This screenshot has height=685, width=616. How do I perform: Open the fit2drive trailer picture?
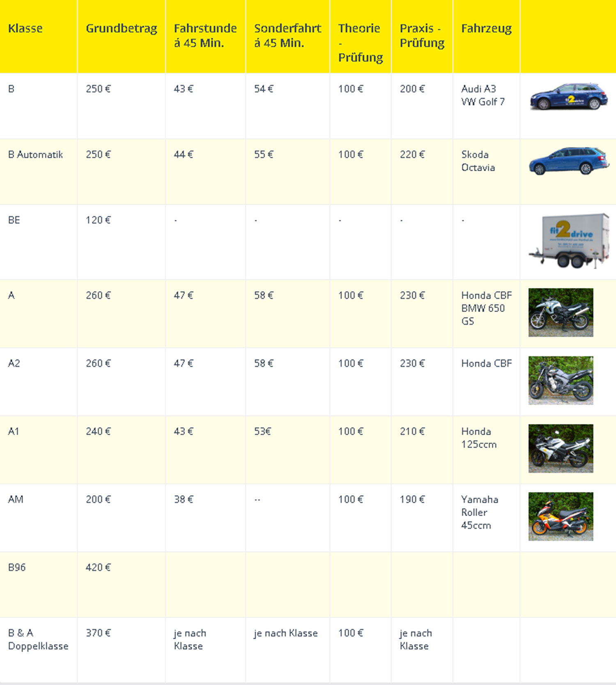[x=569, y=241]
